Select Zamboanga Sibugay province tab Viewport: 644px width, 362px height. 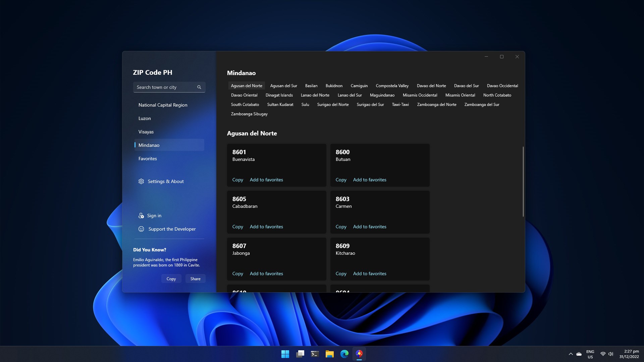(x=249, y=114)
